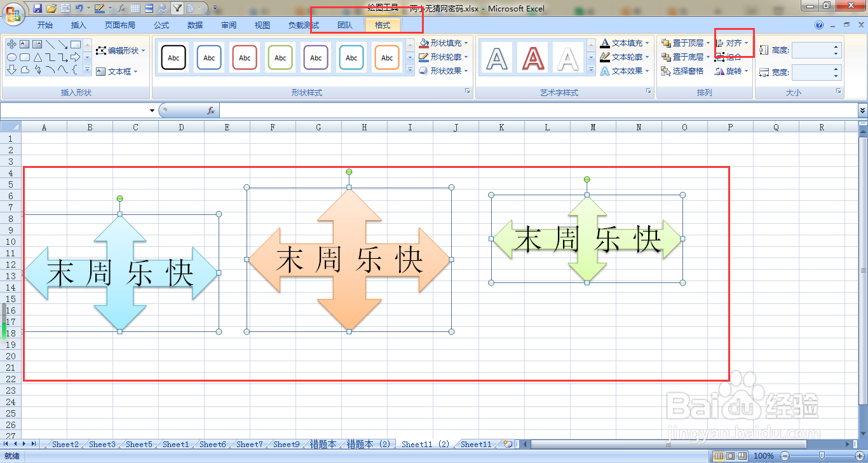Click the shape Height (高度) input field

pyautogui.click(x=817, y=50)
